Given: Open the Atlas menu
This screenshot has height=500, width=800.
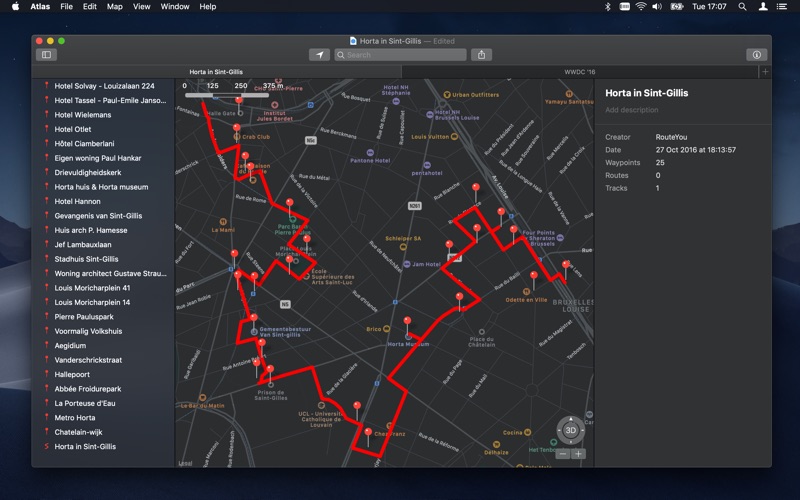Looking at the screenshot, I should pos(40,7).
